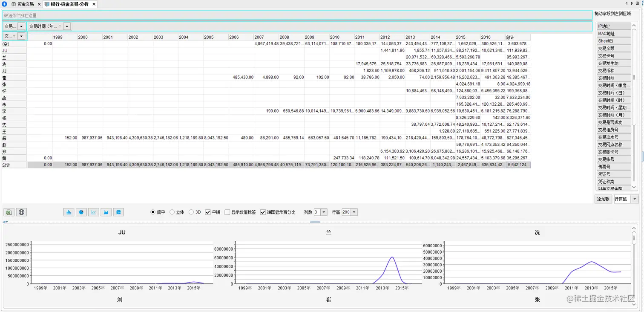Click field list scroll up arrow
The width and height of the screenshot is (644, 312).
(x=634, y=26)
